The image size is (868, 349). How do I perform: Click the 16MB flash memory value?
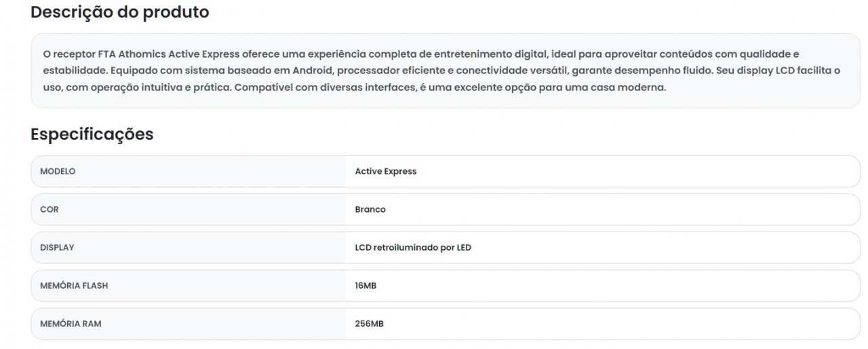coord(366,285)
